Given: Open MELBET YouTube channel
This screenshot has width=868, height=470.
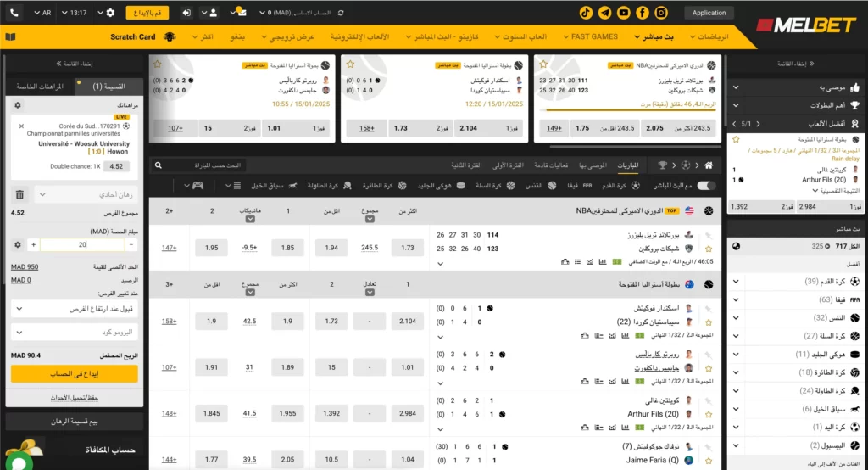Looking at the screenshot, I should tap(623, 12).
